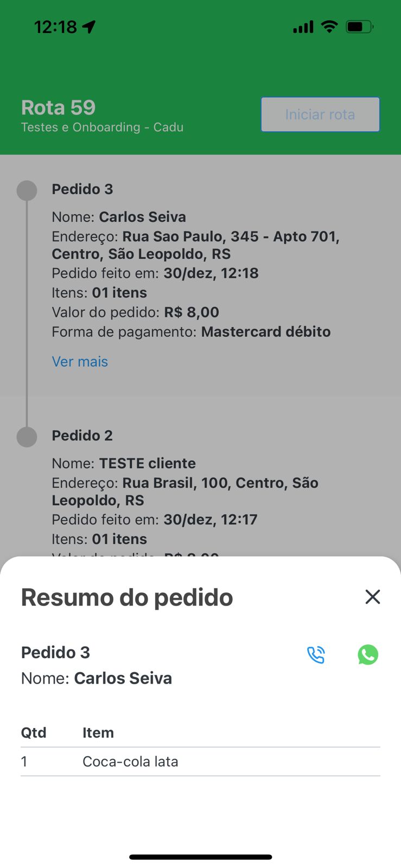This screenshot has height=868, width=401.
Task: Tap the cellular signal bars icon
Action: click(x=303, y=27)
